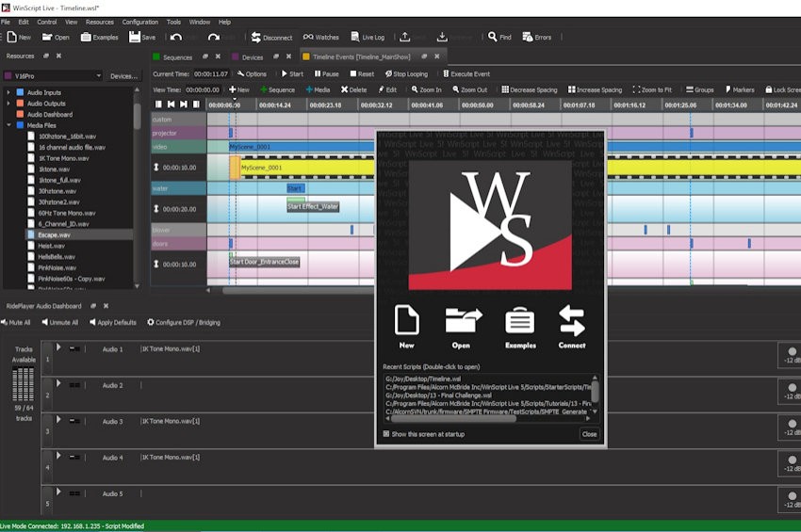Click the Redo arrow icon
The width and height of the screenshot is (801, 532).
pos(214,38)
